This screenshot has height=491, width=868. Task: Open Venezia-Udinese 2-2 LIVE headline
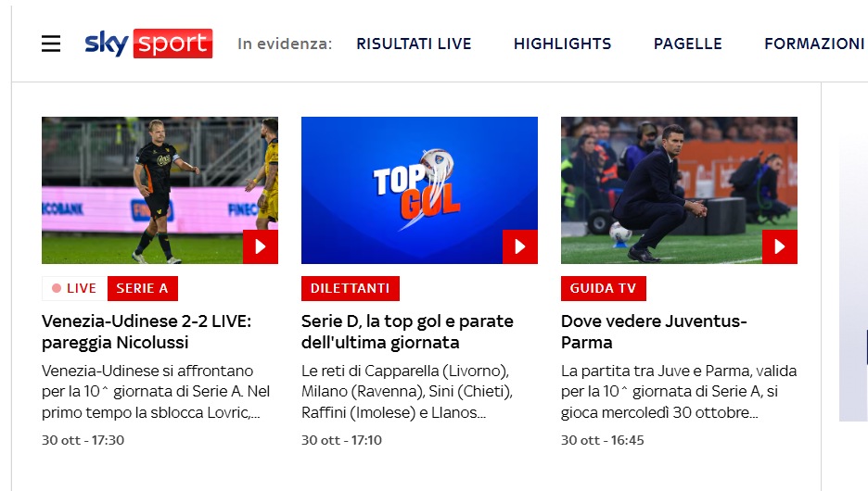pos(147,332)
